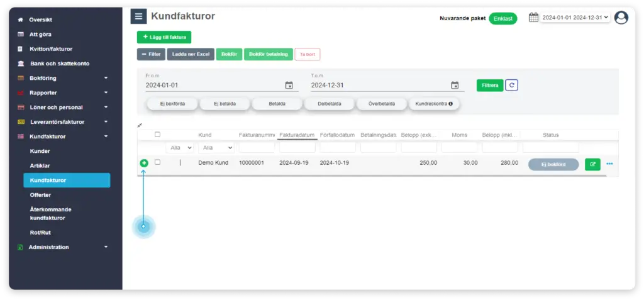Click the Kundreskontra info icon
Image resolution: width=644 pixels, height=300 pixels.
click(450, 104)
